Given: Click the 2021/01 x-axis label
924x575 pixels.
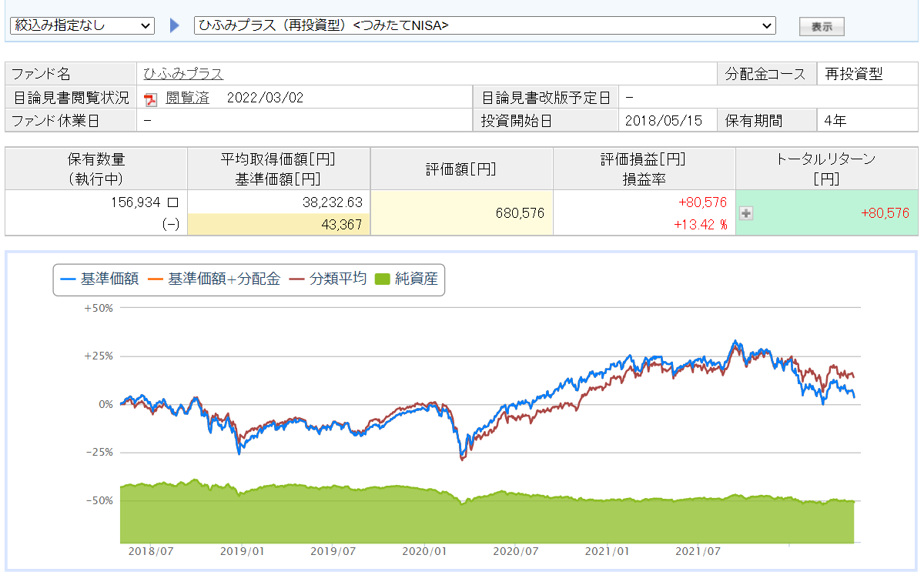Looking at the screenshot, I should 608,552.
